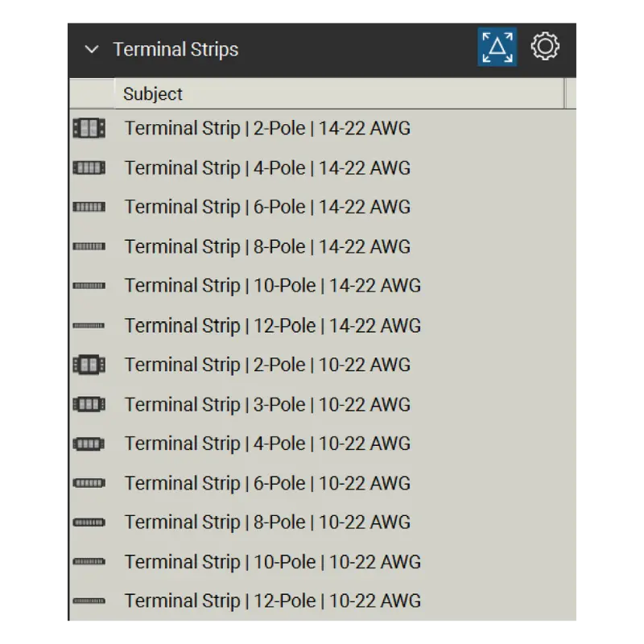This screenshot has height=644, width=644.
Task: Select the 3-Pole 10-22 AWG strip icon
Action: tap(89, 405)
